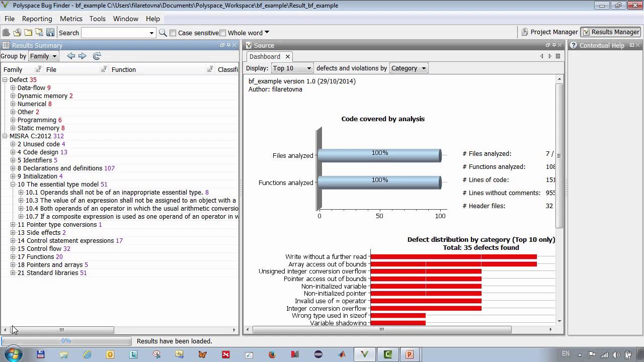Click the previous result left arrow
Screen dimensions: 644x362
pos(71,56)
